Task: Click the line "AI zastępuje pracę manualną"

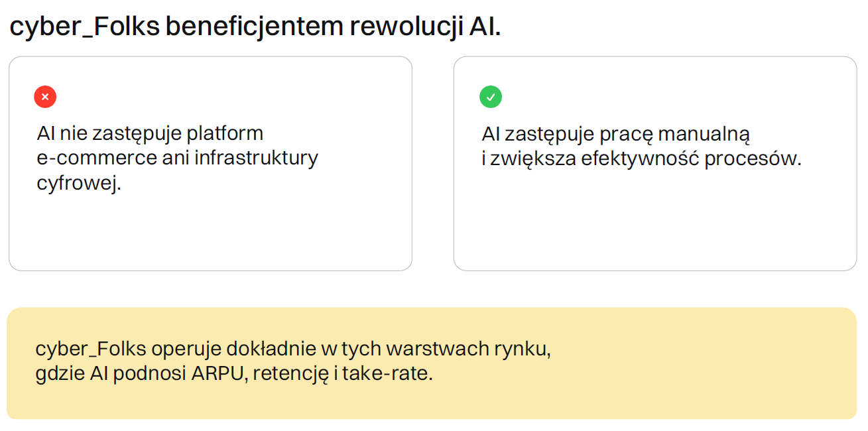Action: (x=615, y=134)
